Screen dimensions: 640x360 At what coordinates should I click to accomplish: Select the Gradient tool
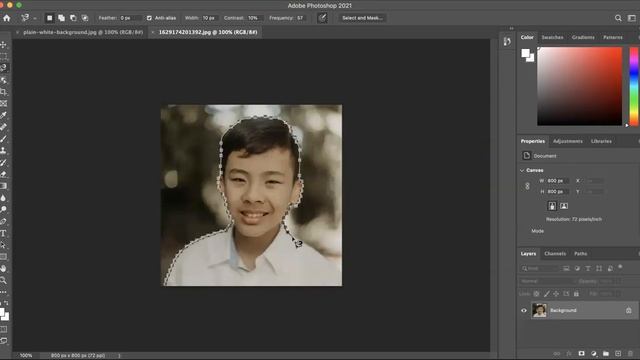pyautogui.click(x=4, y=186)
